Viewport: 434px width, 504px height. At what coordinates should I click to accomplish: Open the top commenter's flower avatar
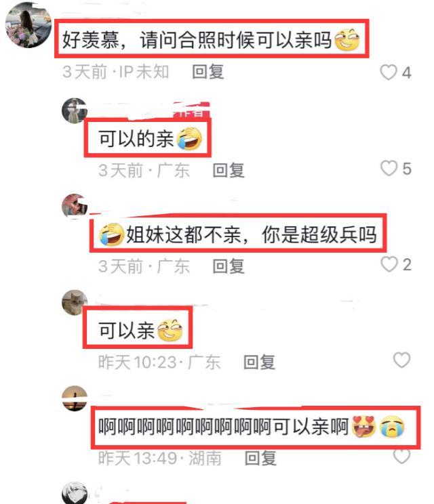pos(28,25)
